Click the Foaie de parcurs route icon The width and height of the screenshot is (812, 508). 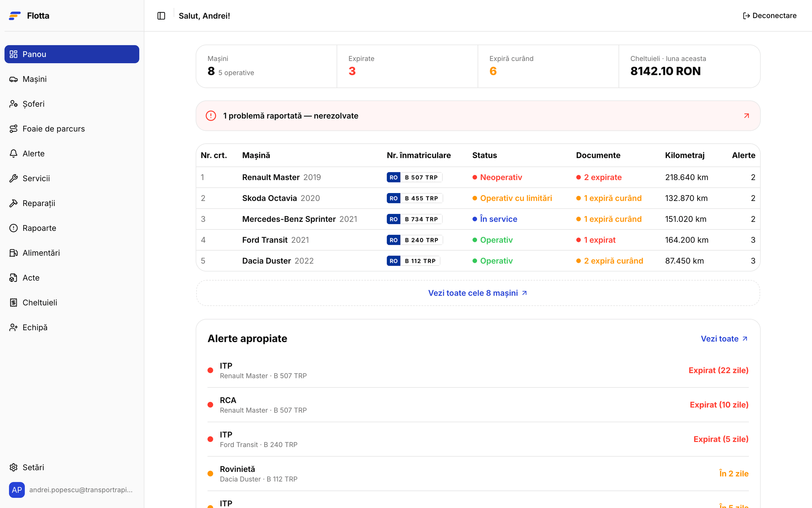click(x=13, y=129)
